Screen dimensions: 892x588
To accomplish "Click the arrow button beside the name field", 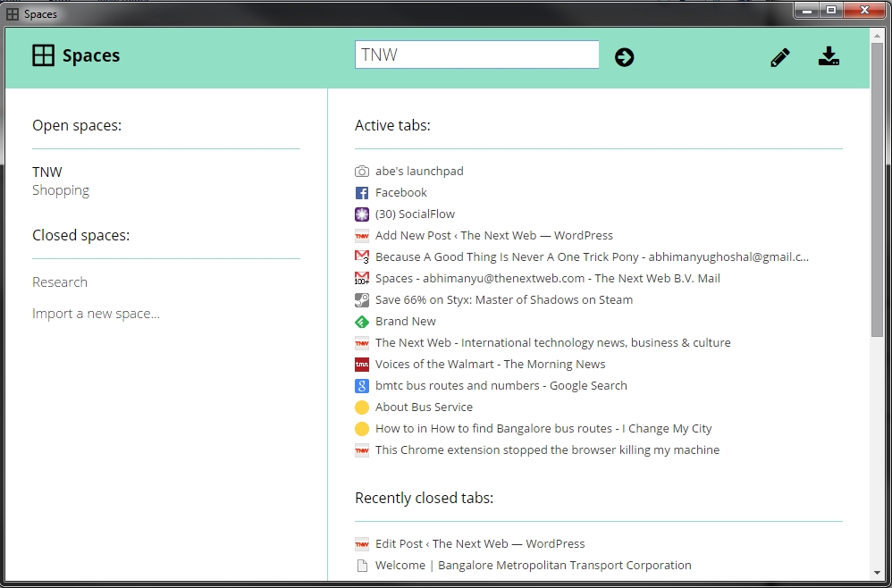I will [x=624, y=57].
